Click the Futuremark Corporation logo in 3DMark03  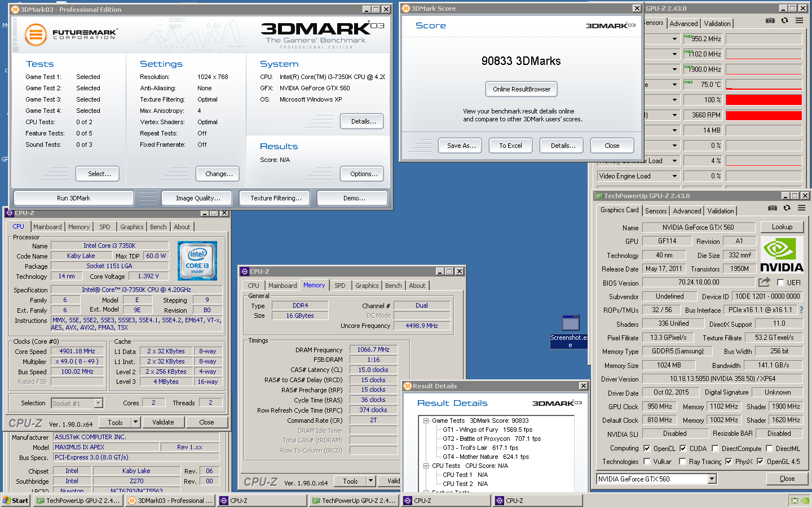71,34
